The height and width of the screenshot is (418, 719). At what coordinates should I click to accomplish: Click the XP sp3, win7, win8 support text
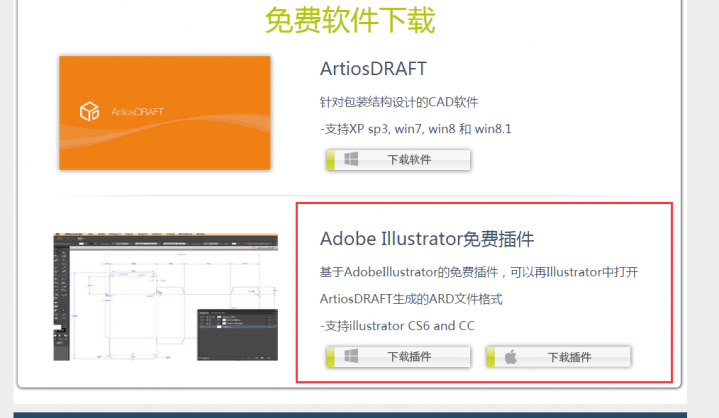point(415,129)
